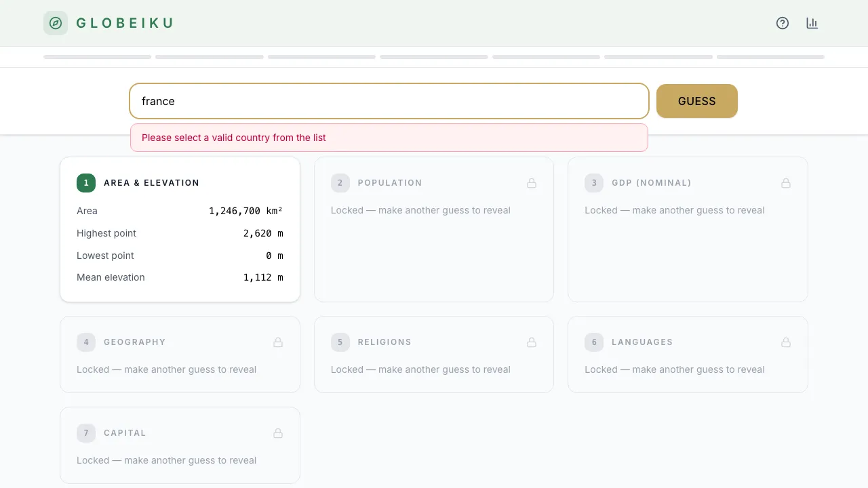Click the locked message in Capital card
Viewport: 868px width, 488px height.
click(x=166, y=460)
